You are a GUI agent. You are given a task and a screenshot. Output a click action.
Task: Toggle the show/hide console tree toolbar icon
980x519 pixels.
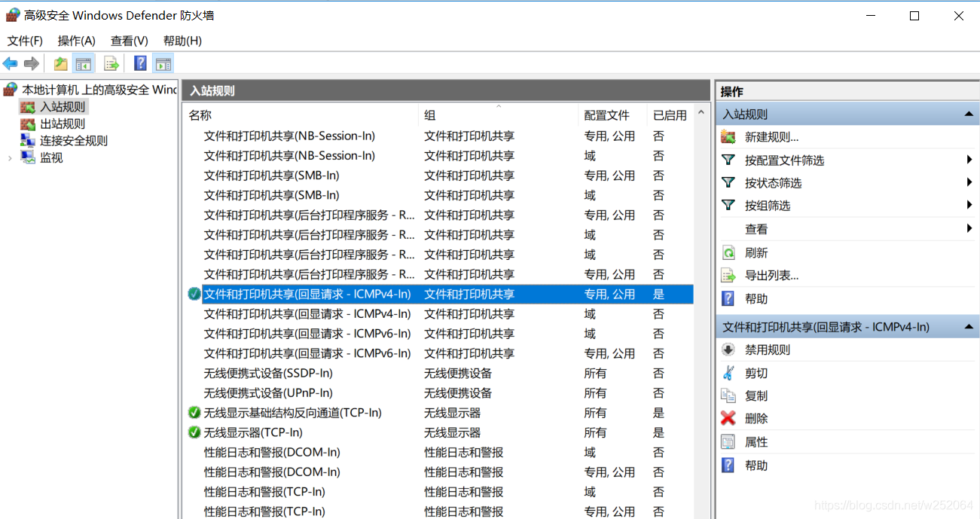tap(84, 64)
